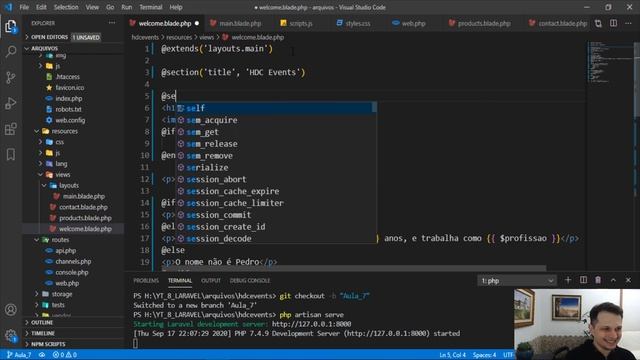This screenshot has height=360, width=640.
Task: Select the serialize suggestion
Action: 276,167
